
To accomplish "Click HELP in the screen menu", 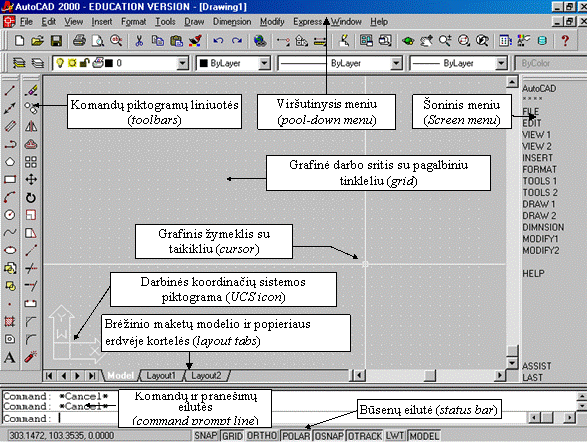I will click(x=533, y=274).
